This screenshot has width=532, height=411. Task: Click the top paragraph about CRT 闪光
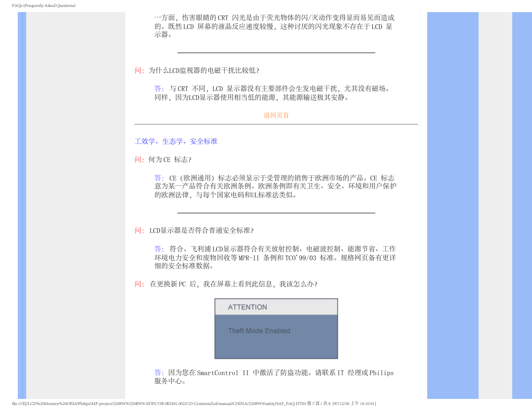274,26
